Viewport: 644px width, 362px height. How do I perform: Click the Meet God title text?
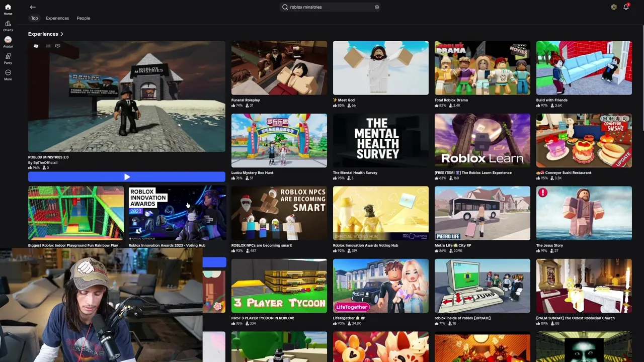(344, 100)
